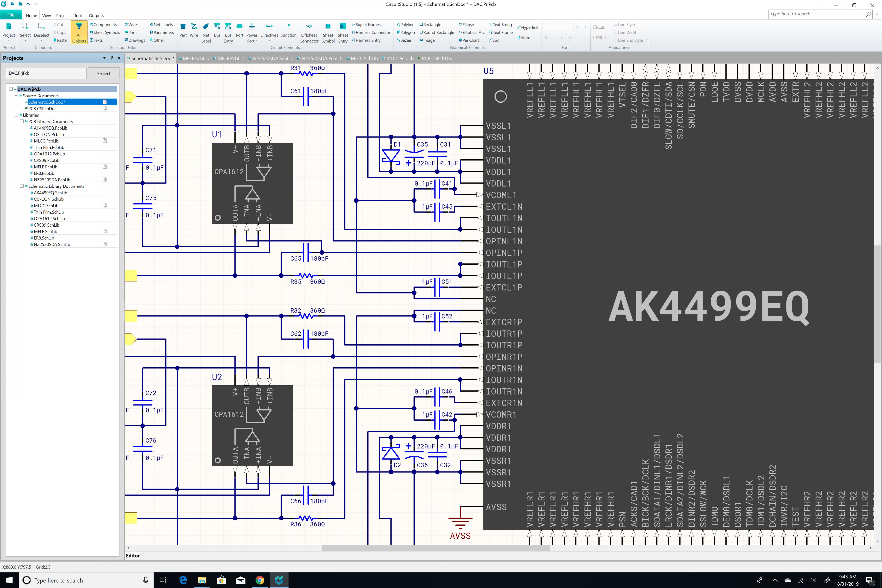Image resolution: width=882 pixels, height=588 pixels.
Task: Insert a Polyline graphic
Action: click(x=405, y=25)
